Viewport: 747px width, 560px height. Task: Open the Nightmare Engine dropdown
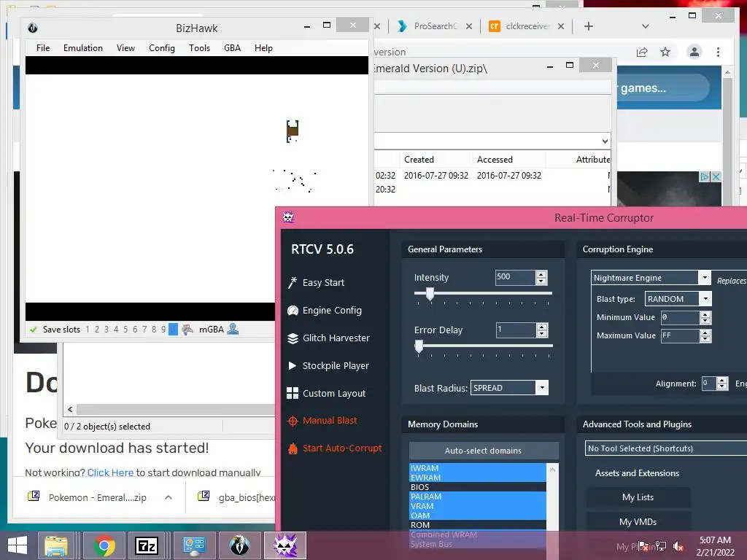705,278
